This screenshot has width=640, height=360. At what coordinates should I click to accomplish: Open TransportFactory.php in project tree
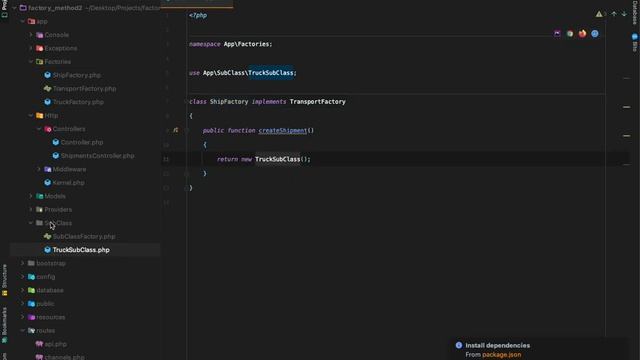84,89
